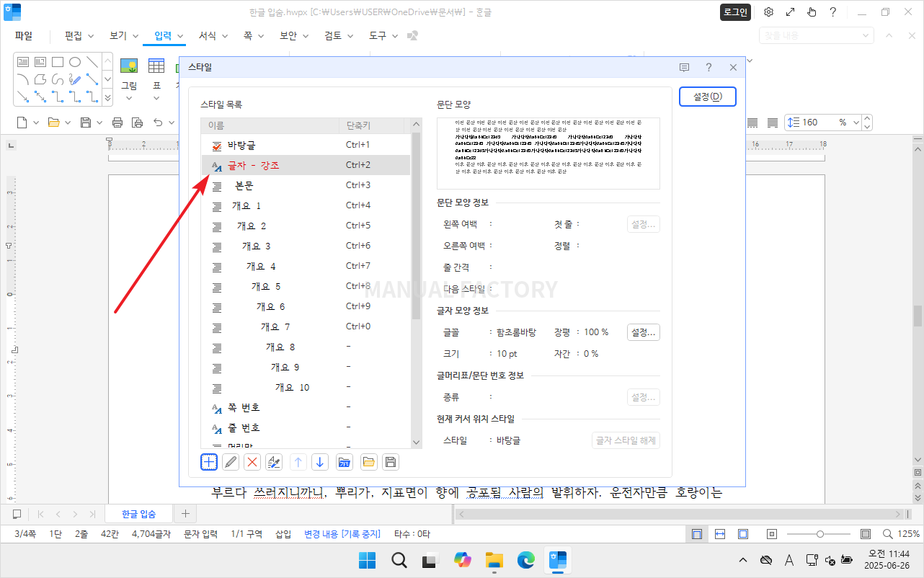Viewport: 924px width, 578px height.
Task: Click the 설정(D) button
Action: coord(707,97)
